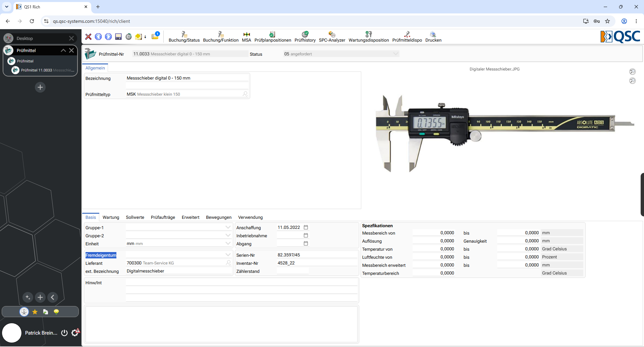
Task: Go to next record with right arrow
Action: tap(108, 37)
